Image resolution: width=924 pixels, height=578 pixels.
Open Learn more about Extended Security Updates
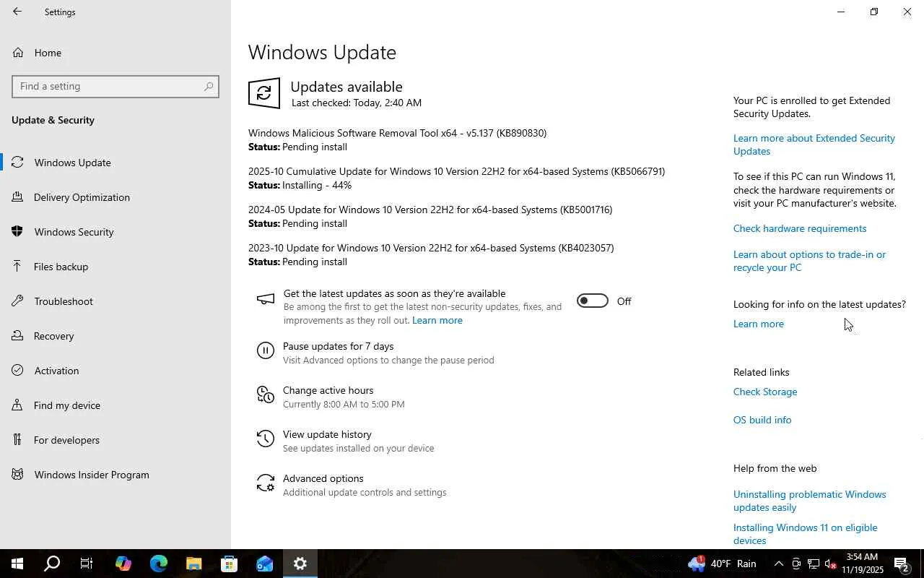click(814, 144)
